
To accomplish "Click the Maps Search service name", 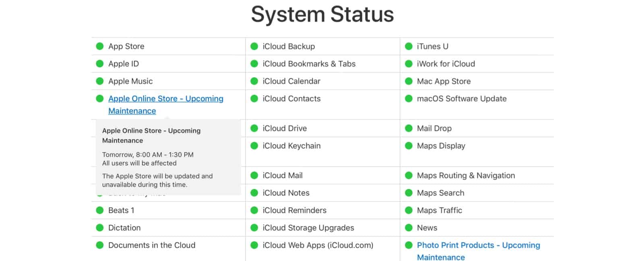I will (x=441, y=193).
